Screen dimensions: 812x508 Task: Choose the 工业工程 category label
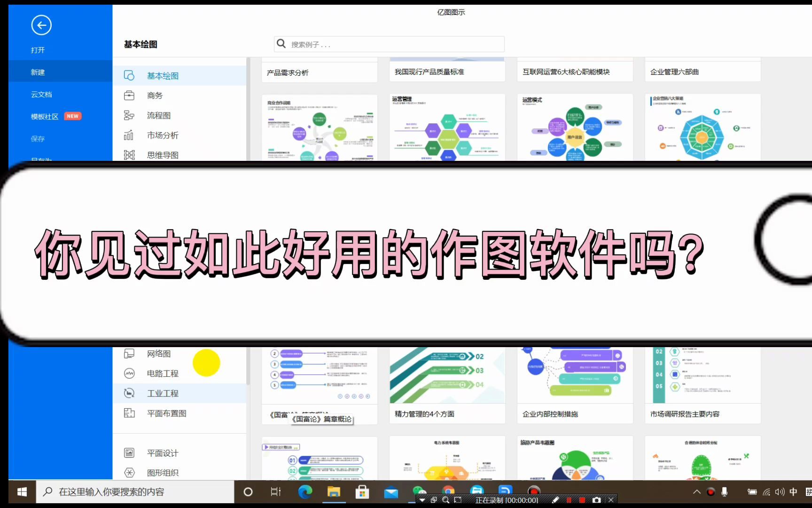pos(163,393)
